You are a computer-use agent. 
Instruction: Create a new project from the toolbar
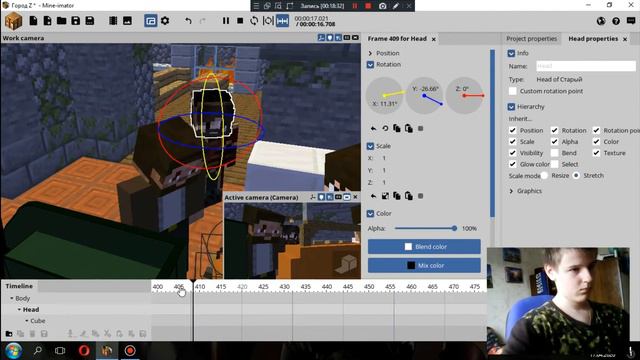[x=33, y=20]
